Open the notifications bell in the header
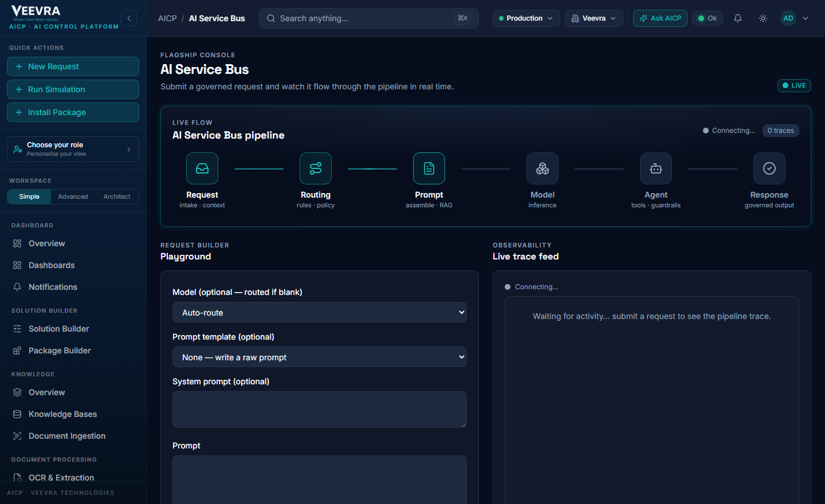This screenshot has width=825, height=504. (738, 18)
